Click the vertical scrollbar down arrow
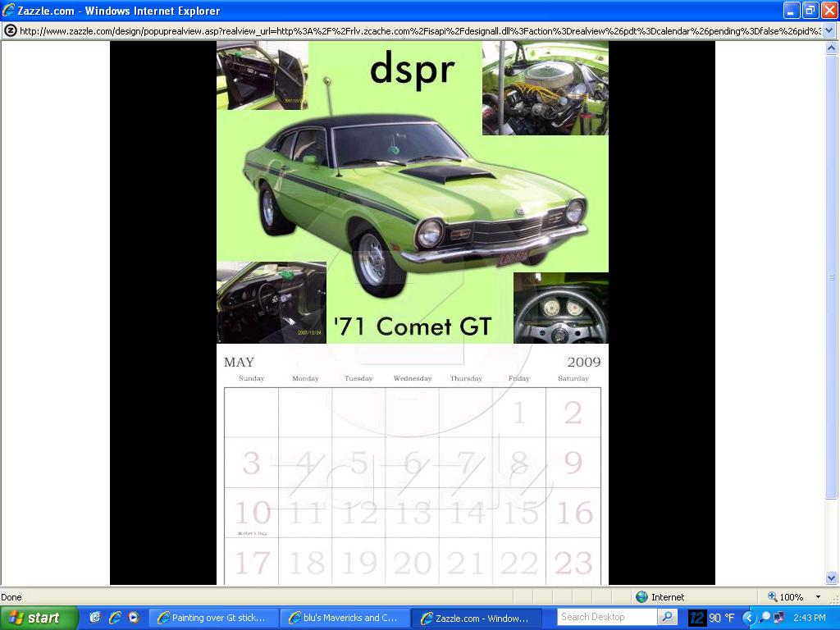The image size is (840, 630). tap(831, 578)
